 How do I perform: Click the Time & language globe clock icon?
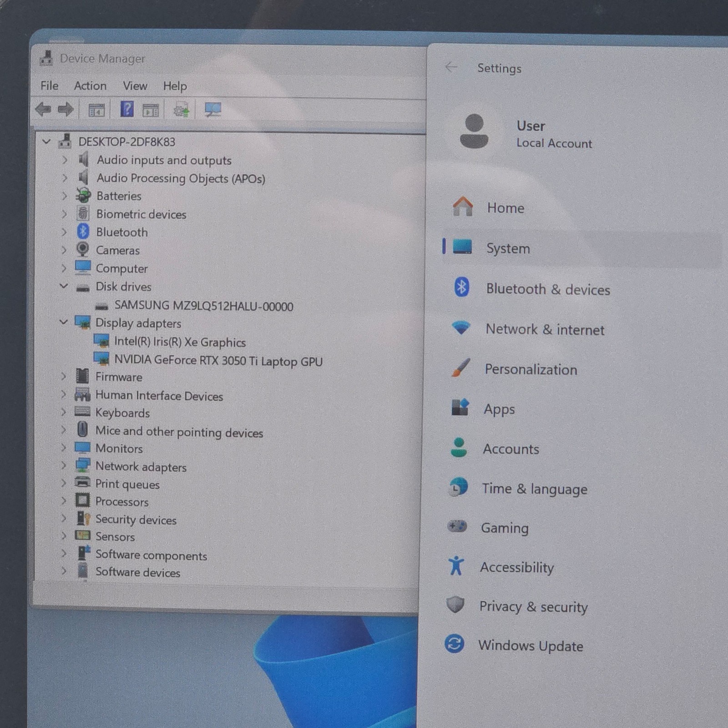click(x=458, y=487)
